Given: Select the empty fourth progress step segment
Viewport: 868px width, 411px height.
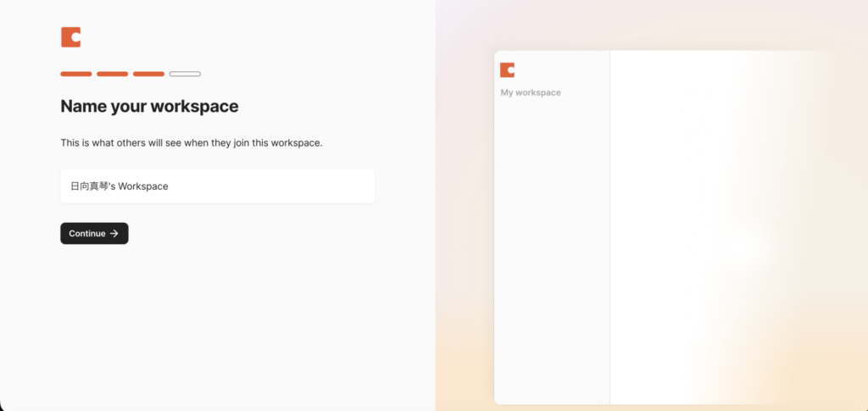Looking at the screenshot, I should point(185,74).
